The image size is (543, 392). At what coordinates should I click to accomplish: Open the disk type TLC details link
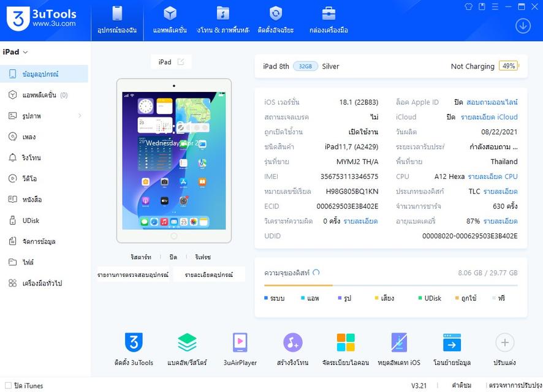coord(500,191)
